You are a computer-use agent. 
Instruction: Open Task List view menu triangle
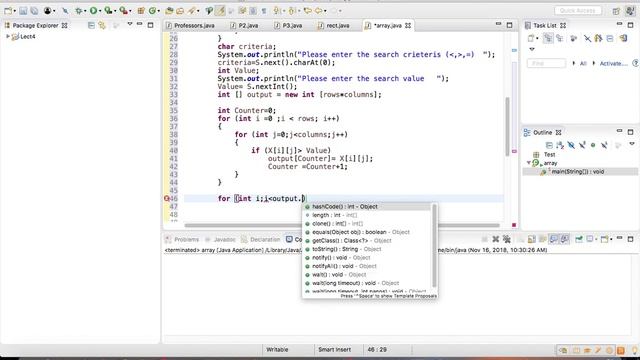coord(531,49)
